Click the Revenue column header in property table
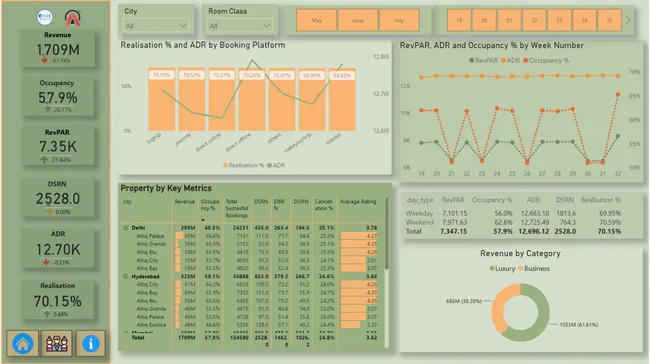 pyautogui.click(x=184, y=202)
